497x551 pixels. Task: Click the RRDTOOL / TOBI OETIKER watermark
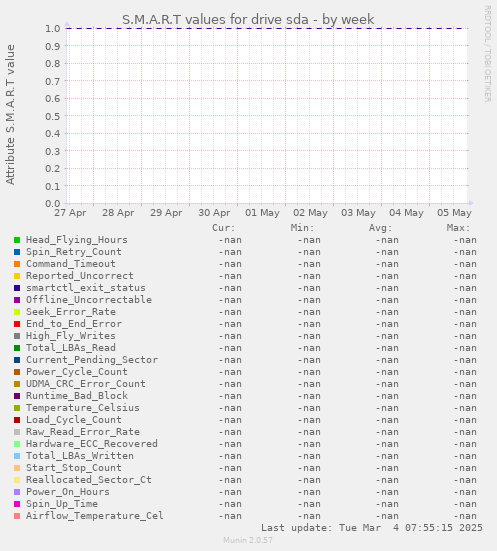pos(488,54)
